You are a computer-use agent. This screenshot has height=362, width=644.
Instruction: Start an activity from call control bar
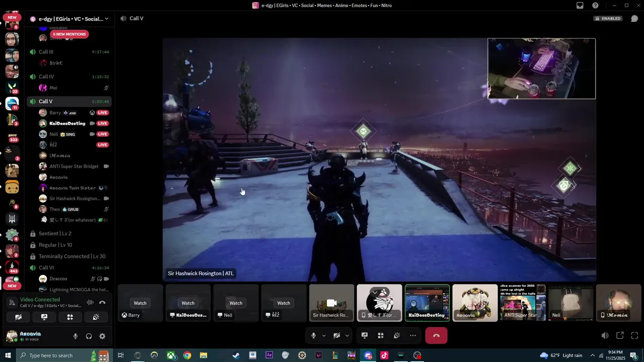coord(381,335)
